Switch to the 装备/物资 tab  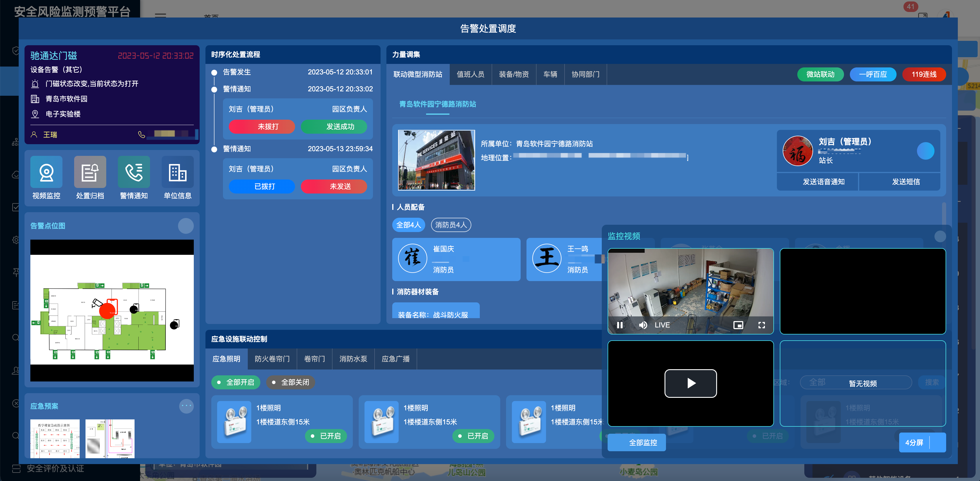point(514,74)
